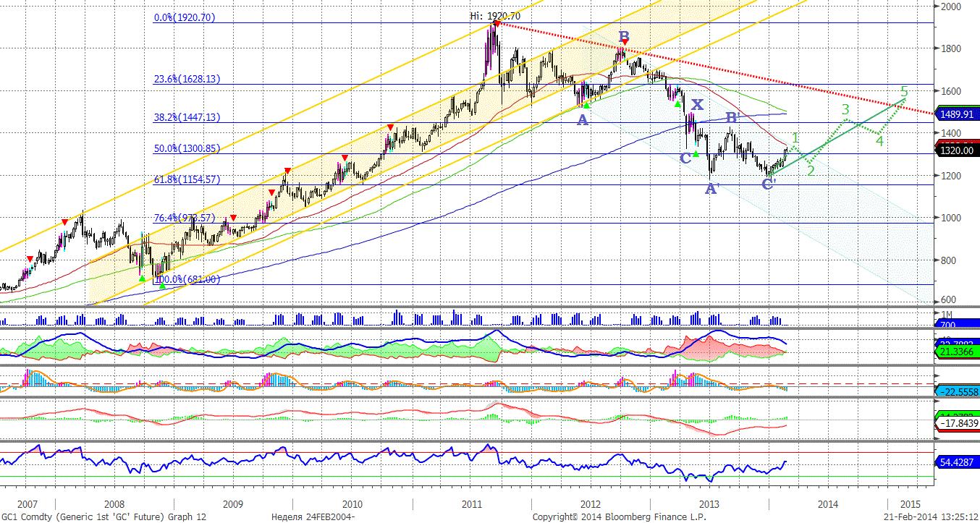
Task: Select the 100.0%(681.00) Fibonacci label
Action: [187, 279]
